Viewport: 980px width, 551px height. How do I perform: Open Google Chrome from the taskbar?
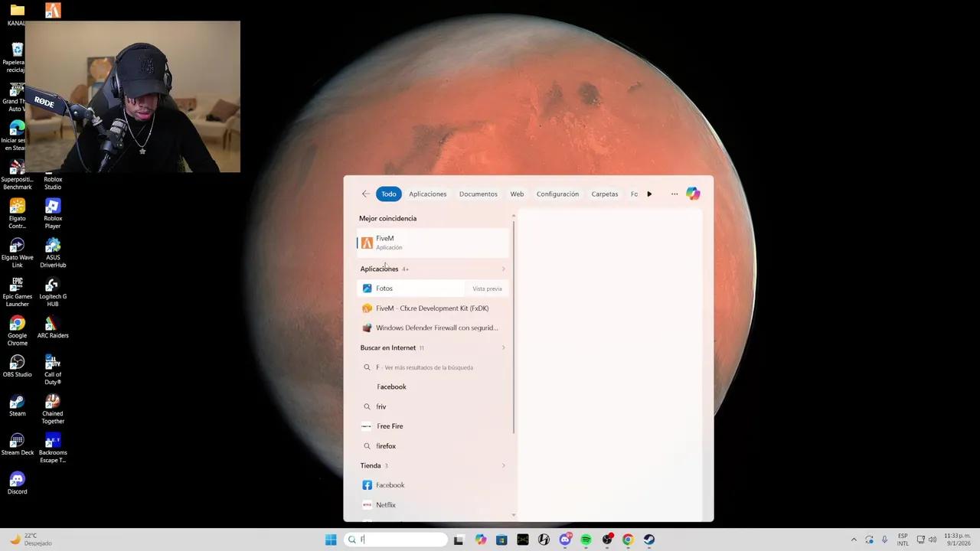(x=628, y=540)
